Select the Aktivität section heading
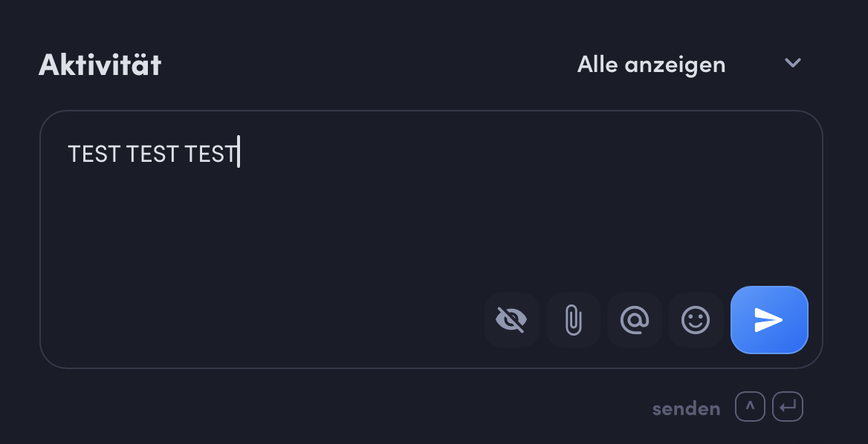868x444 pixels. (100, 64)
